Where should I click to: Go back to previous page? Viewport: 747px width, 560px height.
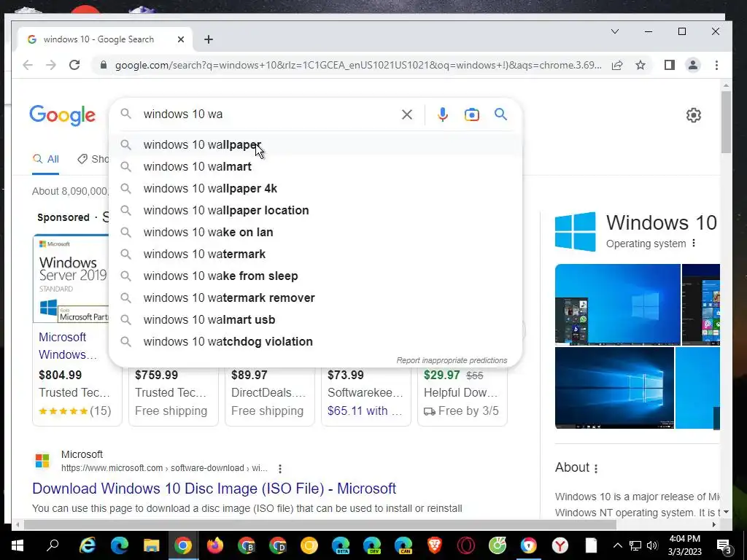pos(28,65)
